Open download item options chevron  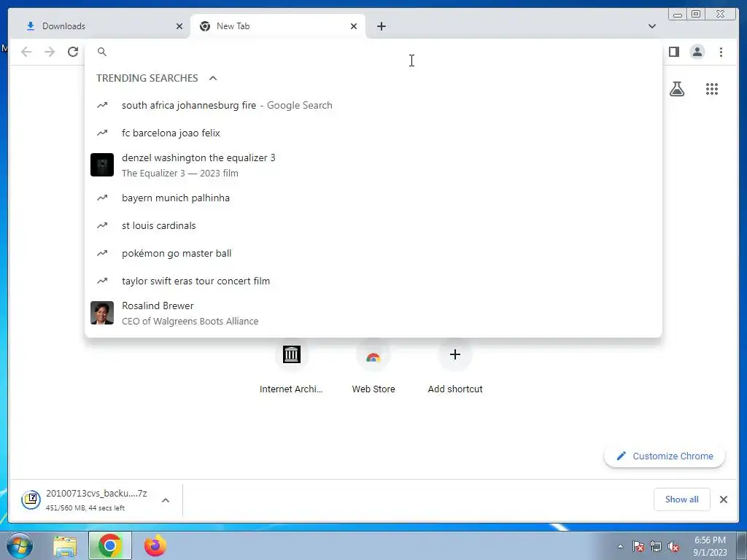[x=166, y=500]
